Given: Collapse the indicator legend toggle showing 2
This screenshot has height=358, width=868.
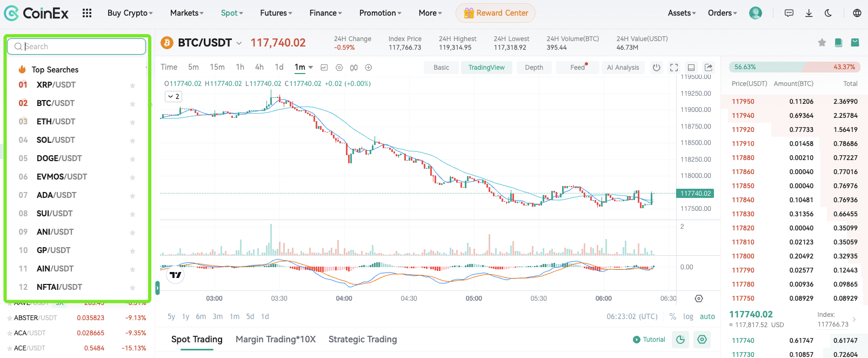Looking at the screenshot, I should click(x=173, y=96).
